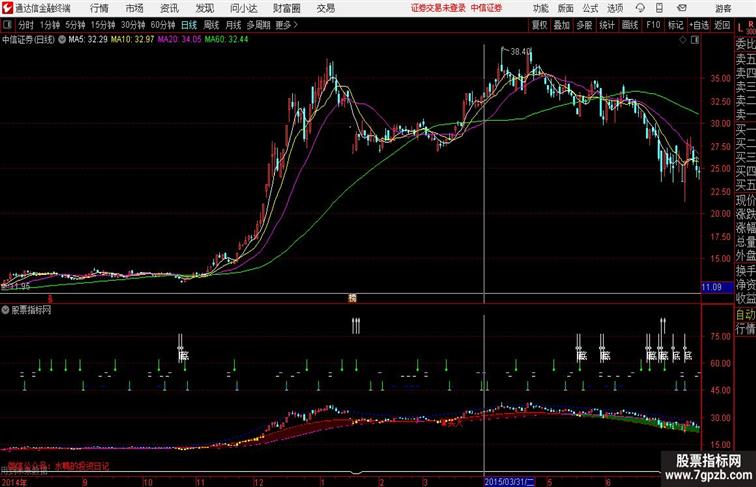Click the 证券交易未登录 login link
Viewport: 756px width, 487px height.
point(438,8)
